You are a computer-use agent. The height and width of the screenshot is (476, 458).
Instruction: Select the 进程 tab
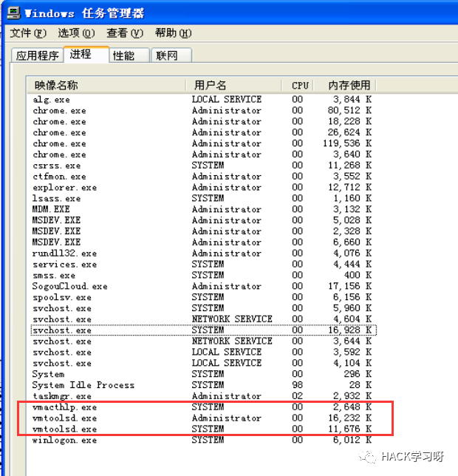[x=86, y=55]
